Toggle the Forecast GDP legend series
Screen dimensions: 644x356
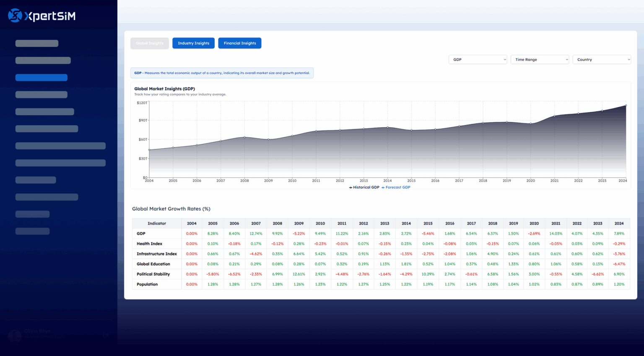(x=396, y=187)
